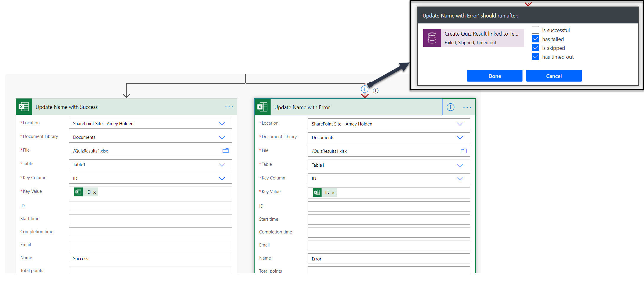Screen dimensions: 644x283
Task: Click Excel icon on Update Name with Error
Action: pos(263,107)
